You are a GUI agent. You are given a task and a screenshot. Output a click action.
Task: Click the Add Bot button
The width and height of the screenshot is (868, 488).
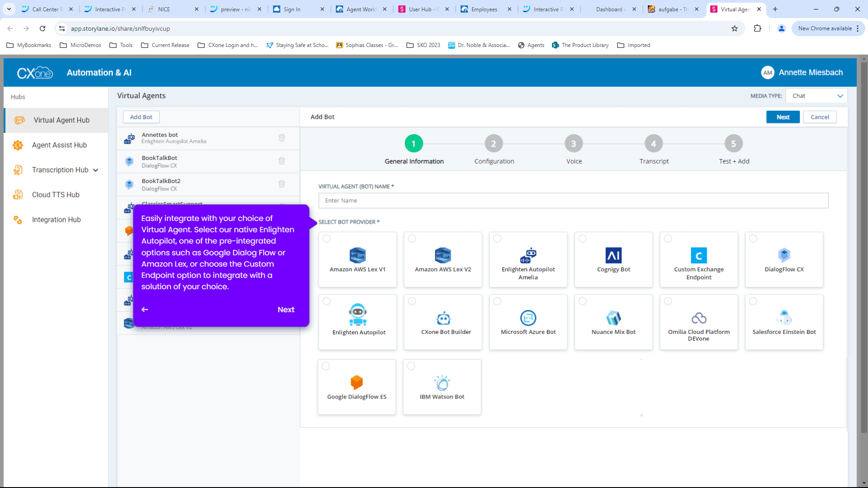click(141, 117)
